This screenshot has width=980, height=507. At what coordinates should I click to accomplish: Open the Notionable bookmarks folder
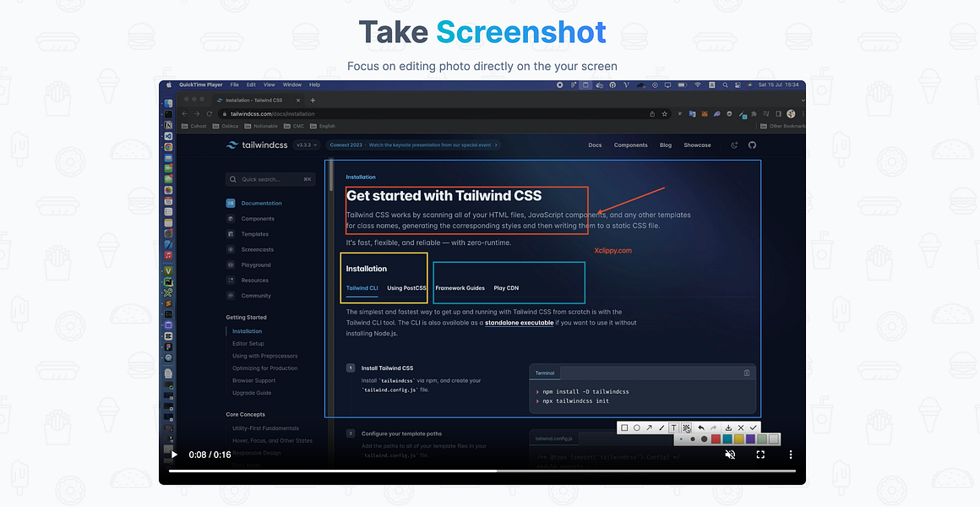[x=262, y=126]
